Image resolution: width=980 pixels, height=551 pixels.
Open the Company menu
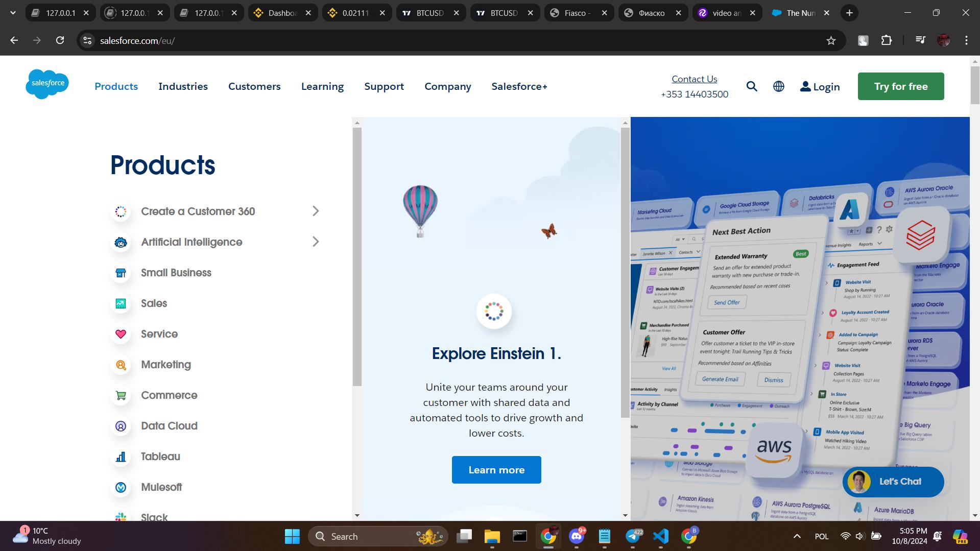coord(448,86)
